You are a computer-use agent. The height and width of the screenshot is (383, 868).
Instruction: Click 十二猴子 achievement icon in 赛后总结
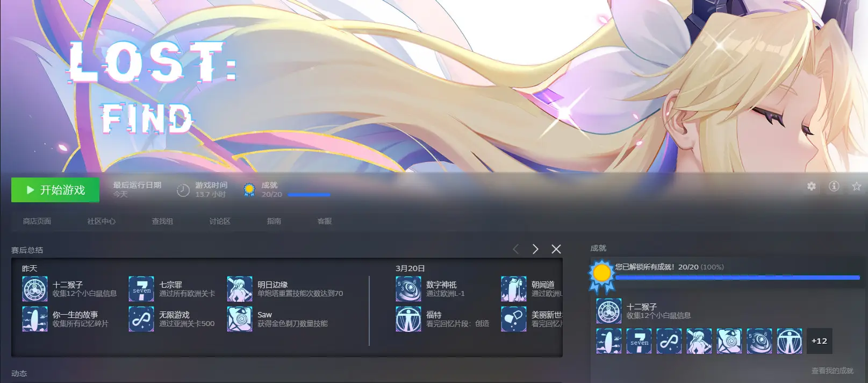(35, 289)
